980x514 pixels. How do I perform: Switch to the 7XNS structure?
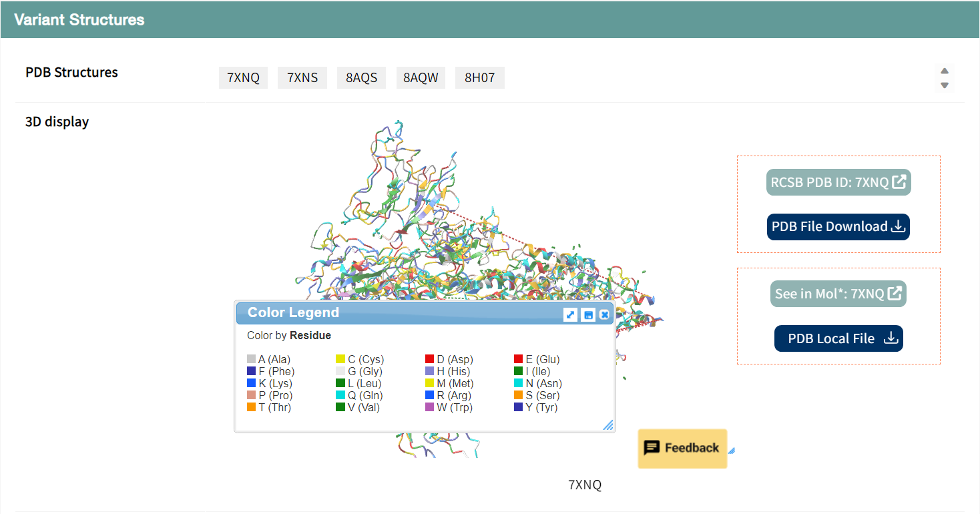point(302,77)
